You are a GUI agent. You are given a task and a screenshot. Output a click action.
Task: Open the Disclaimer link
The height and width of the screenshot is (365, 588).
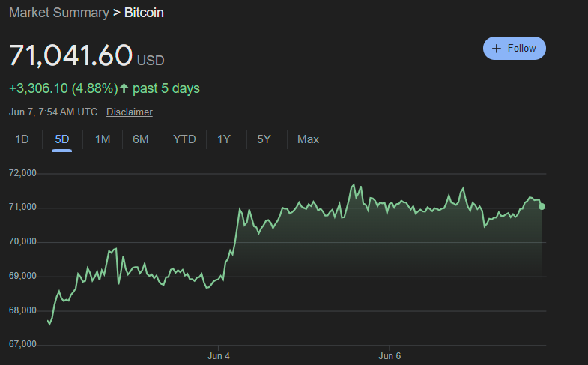[x=130, y=112]
